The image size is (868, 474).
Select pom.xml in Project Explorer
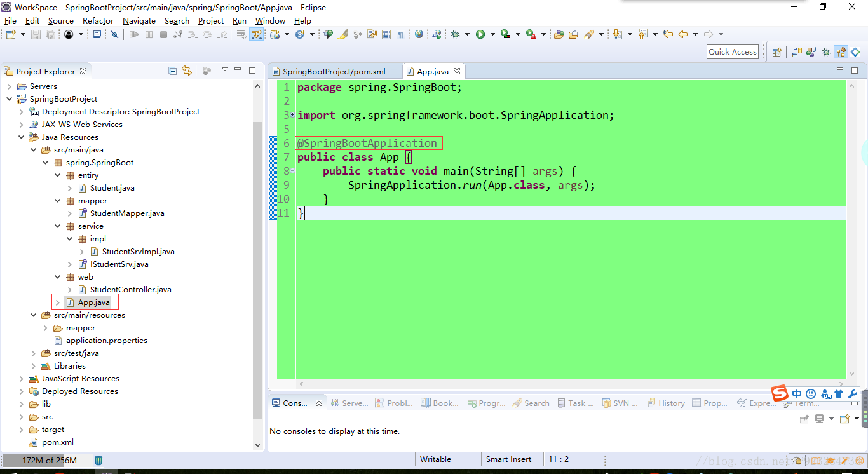[x=58, y=442]
